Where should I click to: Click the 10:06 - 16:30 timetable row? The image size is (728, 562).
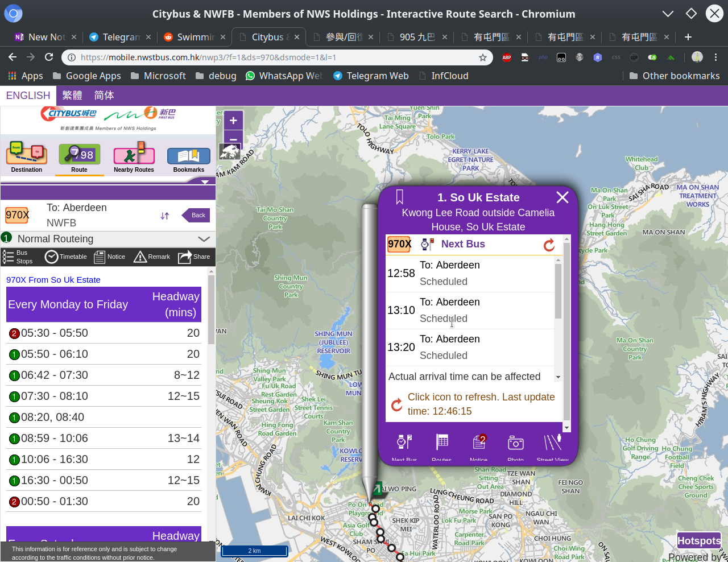point(104,460)
